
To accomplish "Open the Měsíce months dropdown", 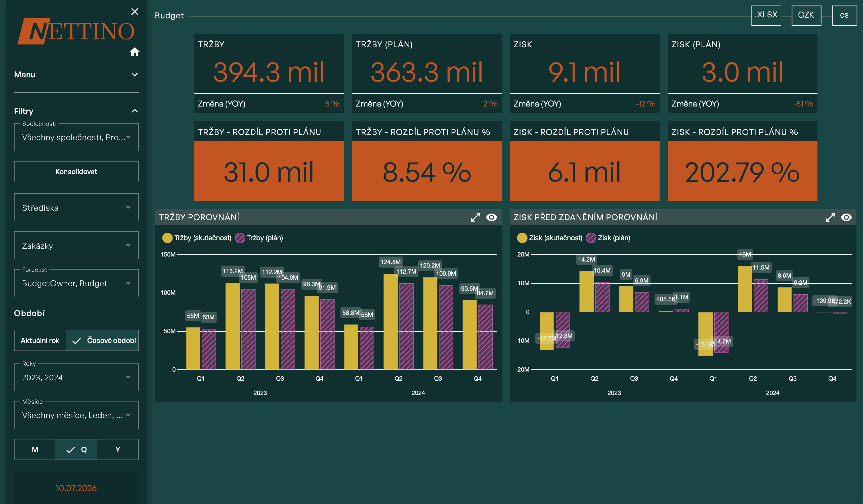I will tap(76, 415).
